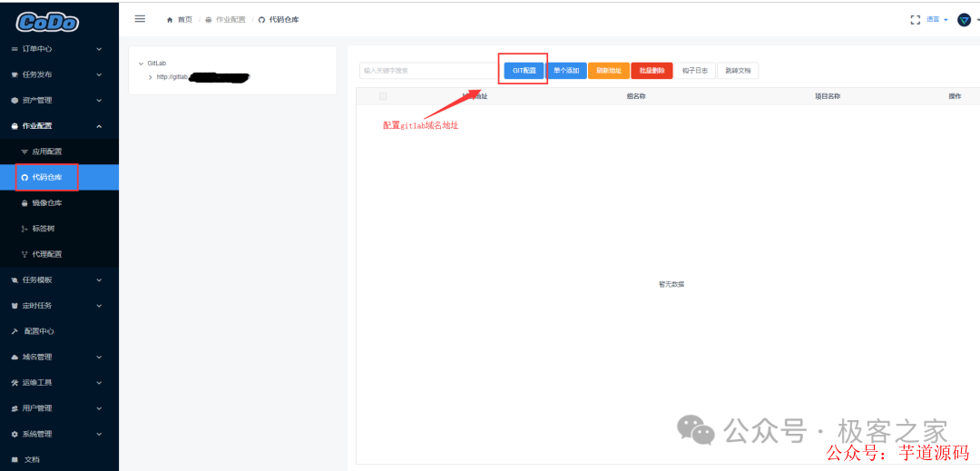Screen dimensions: 980x471
Task: Click the 镜像仓库 submenu icon
Action: [25, 203]
